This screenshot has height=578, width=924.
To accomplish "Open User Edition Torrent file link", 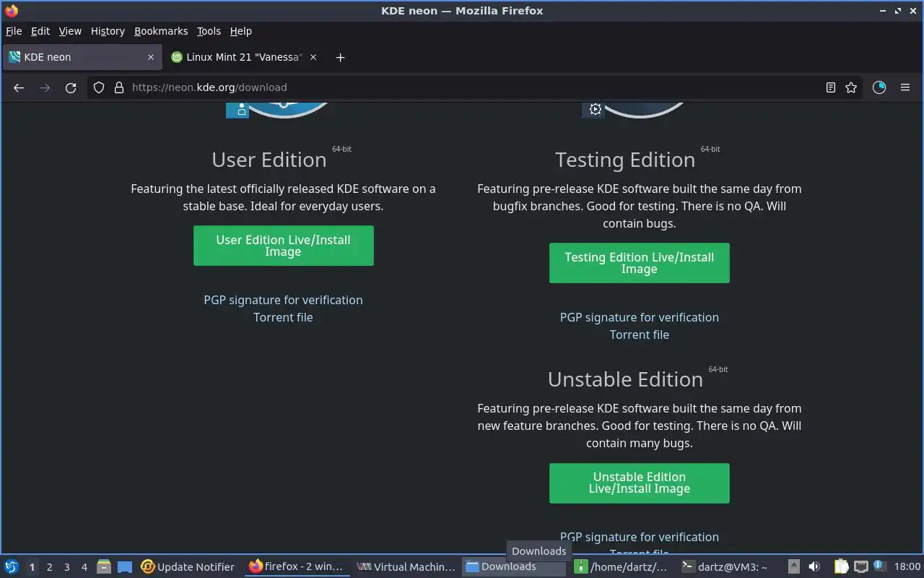I will tap(283, 317).
